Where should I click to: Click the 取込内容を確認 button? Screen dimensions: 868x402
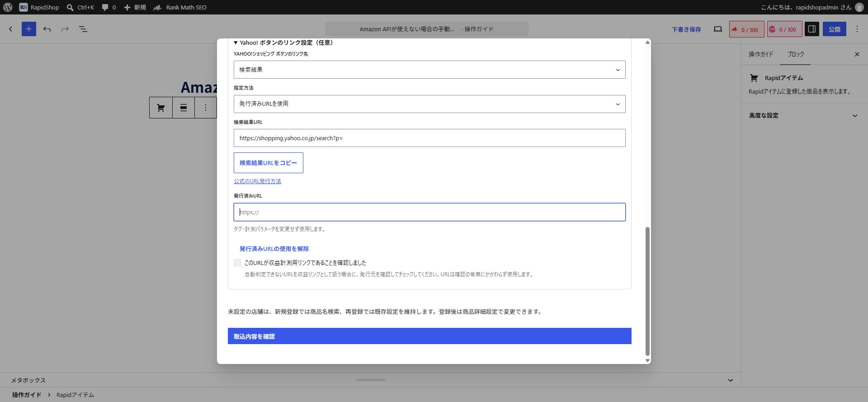[429, 336]
